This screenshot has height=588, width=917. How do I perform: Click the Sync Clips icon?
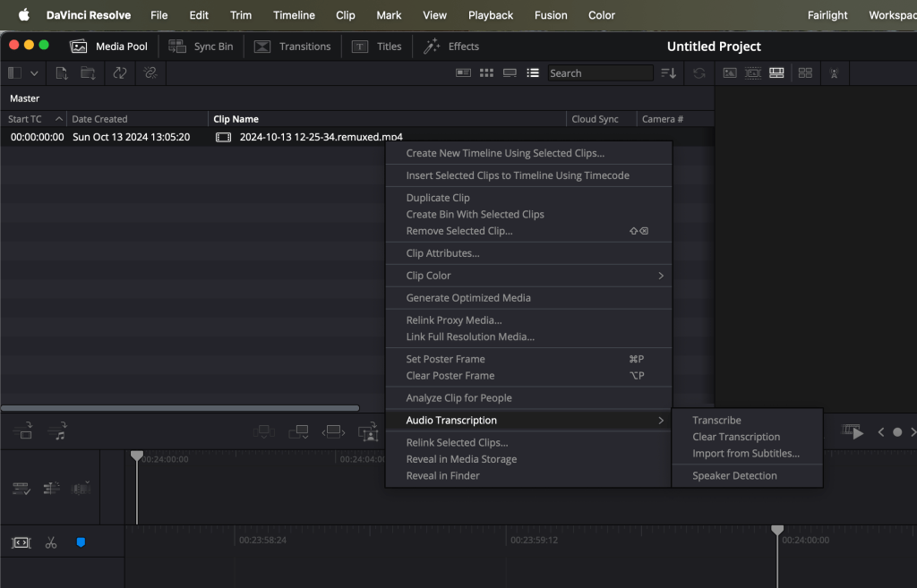click(x=120, y=73)
